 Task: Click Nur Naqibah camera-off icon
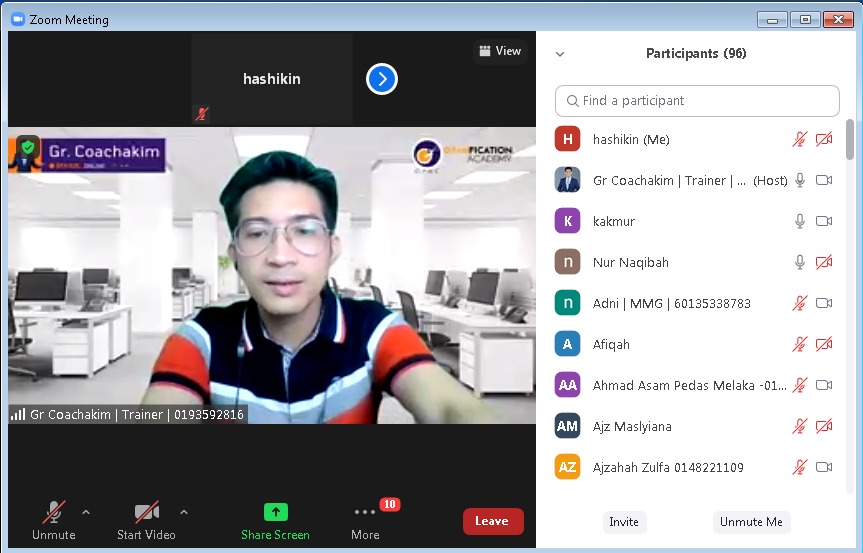tap(824, 262)
